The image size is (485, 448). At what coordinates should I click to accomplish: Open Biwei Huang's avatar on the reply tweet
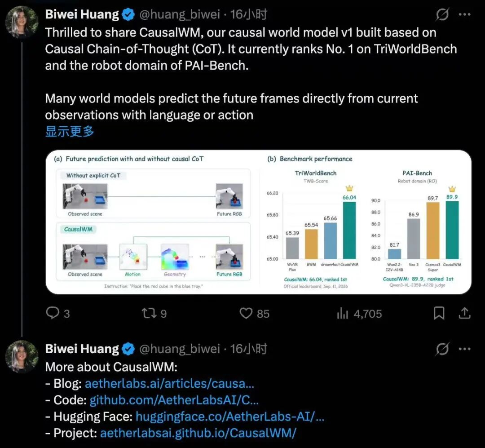tap(22, 356)
